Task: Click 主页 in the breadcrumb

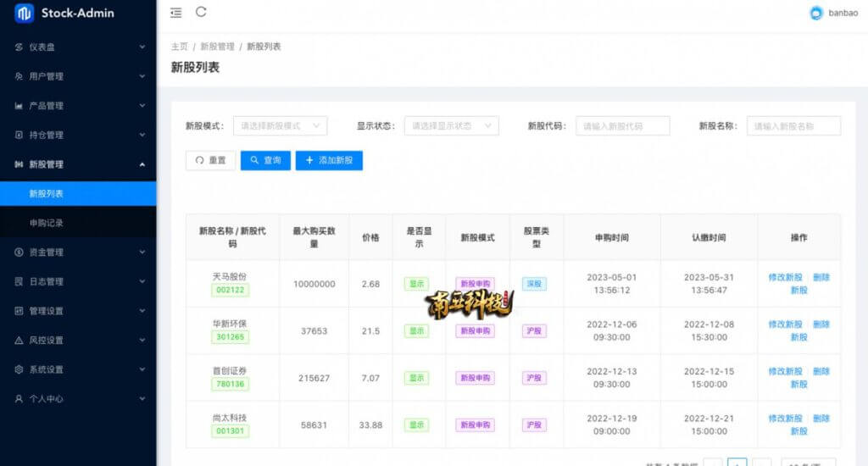Action: pos(180,47)
